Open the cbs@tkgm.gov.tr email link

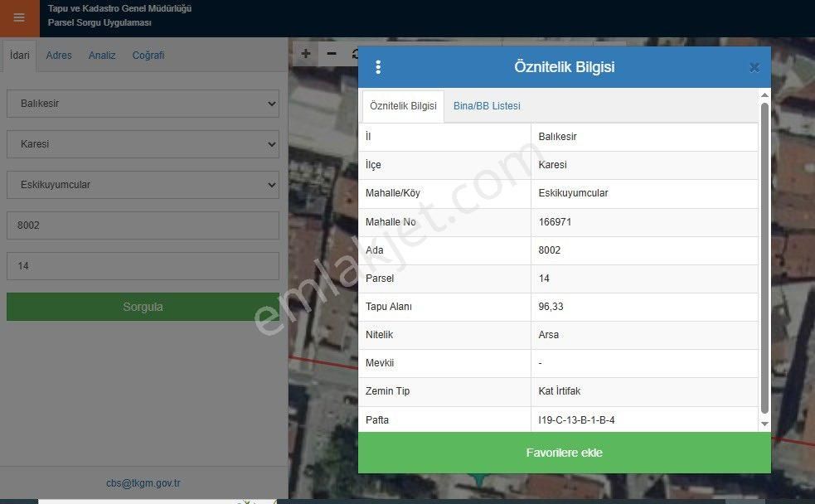[x=142, y=482]
